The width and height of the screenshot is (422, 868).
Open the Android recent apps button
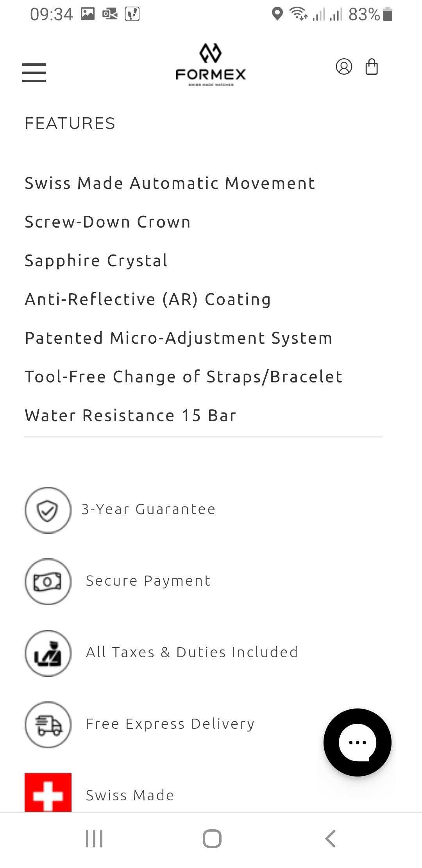(x=94, y=839)
